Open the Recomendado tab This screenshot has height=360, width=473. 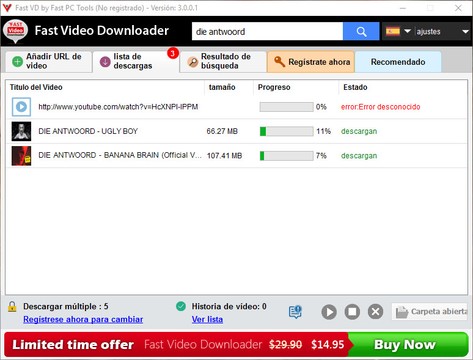(x=398, y=62)
